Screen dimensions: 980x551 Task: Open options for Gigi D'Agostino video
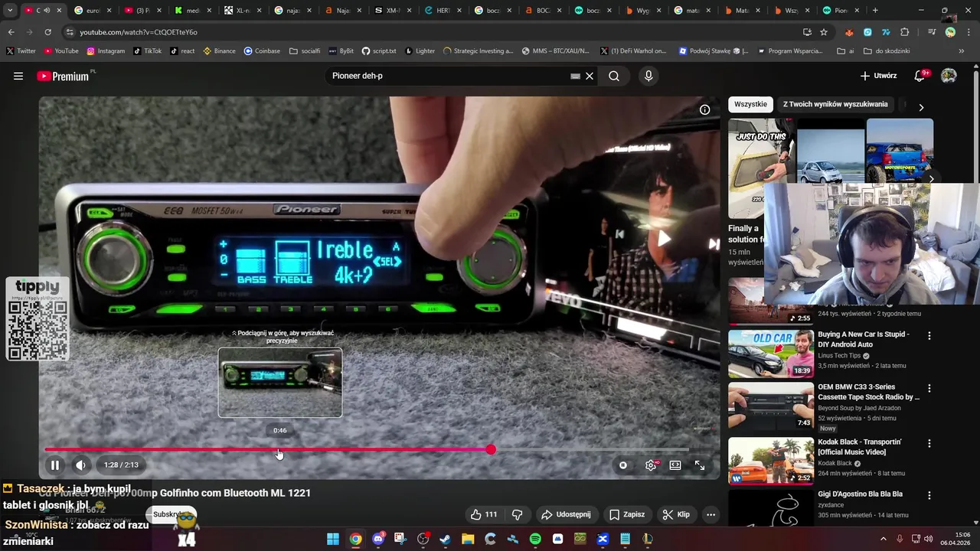(x=929, y=496)
